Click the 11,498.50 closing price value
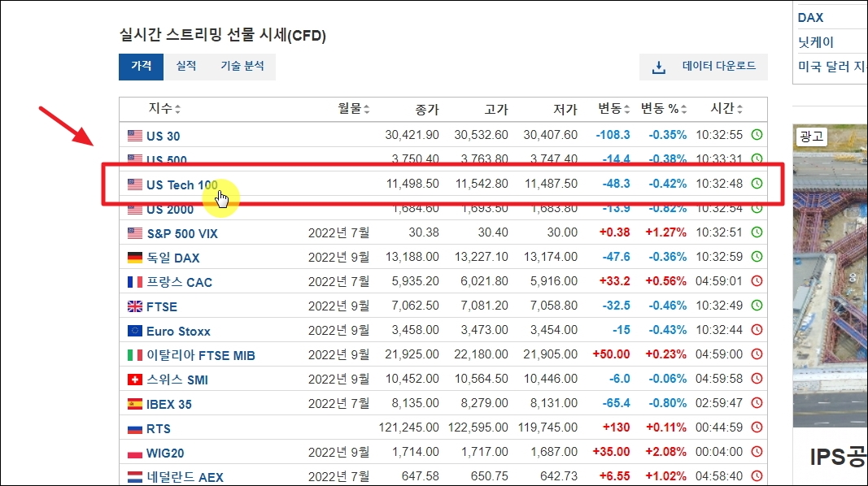 [412, 184]
